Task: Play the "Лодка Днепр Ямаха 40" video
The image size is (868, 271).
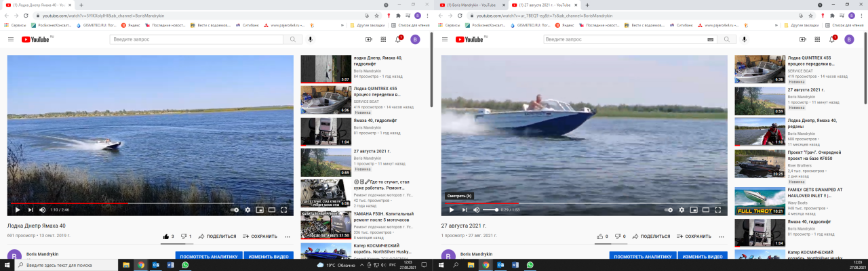Action: coord(18,210)
